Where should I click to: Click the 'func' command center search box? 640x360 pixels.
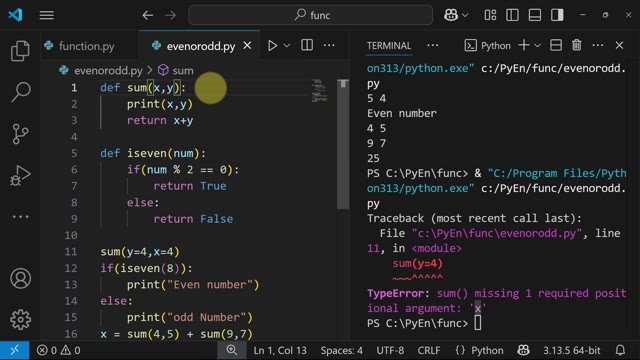coord(311,15)
